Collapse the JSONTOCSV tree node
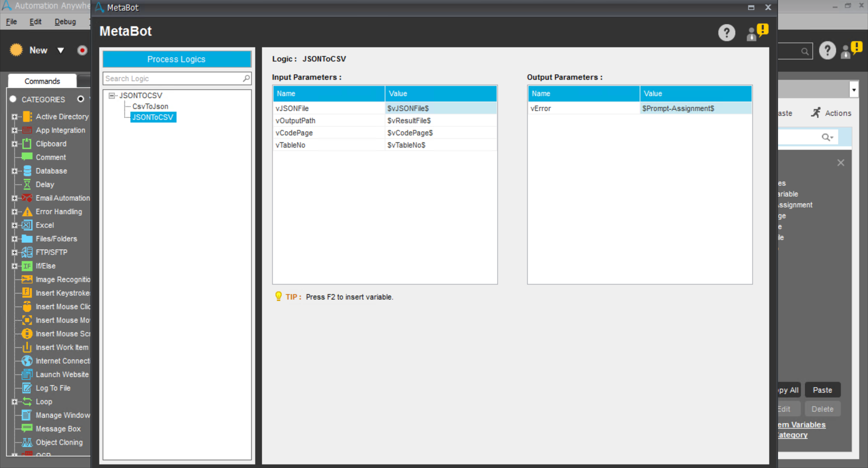The image size is (868, 468). click(112, 96)
